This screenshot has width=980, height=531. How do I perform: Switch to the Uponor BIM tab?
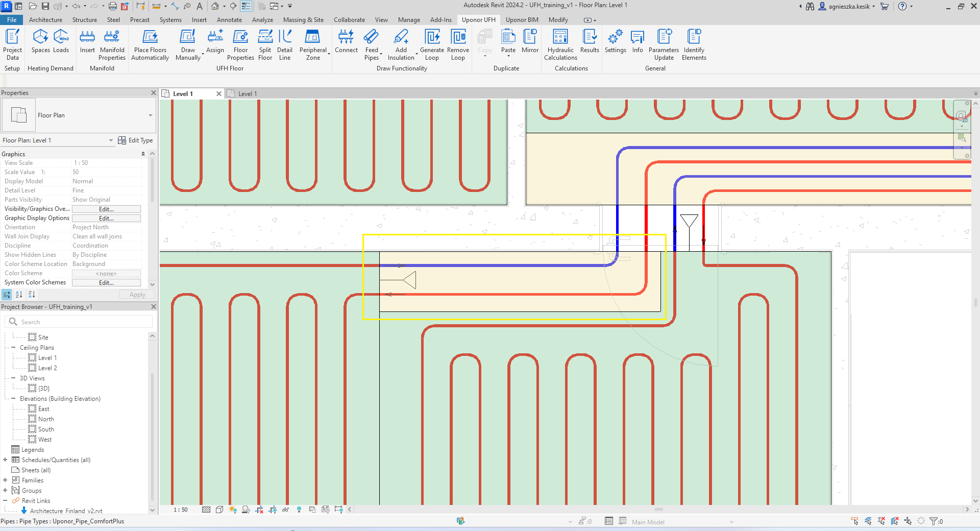pos(522,20)
